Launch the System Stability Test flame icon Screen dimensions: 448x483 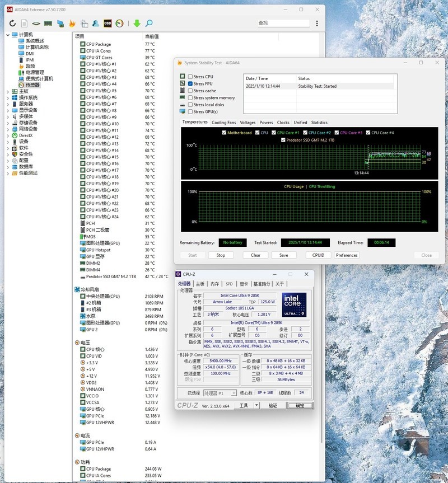73,24
